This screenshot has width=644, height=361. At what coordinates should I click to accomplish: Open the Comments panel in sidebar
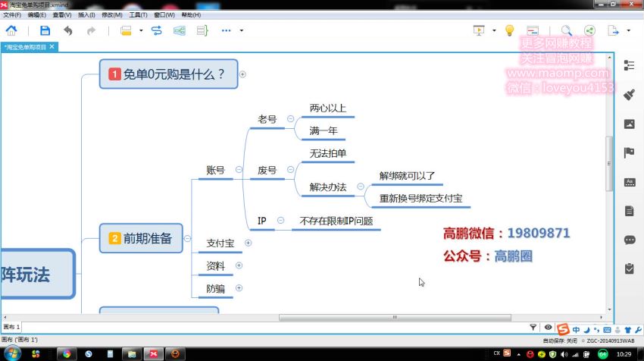[629, 240]
